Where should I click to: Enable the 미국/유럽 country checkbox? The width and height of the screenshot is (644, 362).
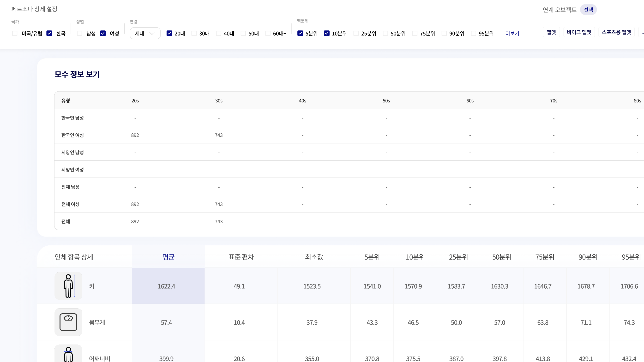[15, 33]
